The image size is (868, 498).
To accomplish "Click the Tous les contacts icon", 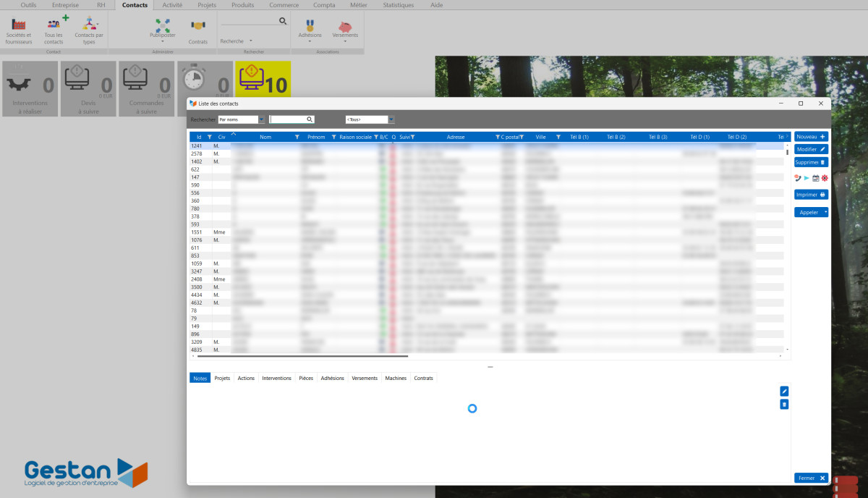I will click(54, 32).
